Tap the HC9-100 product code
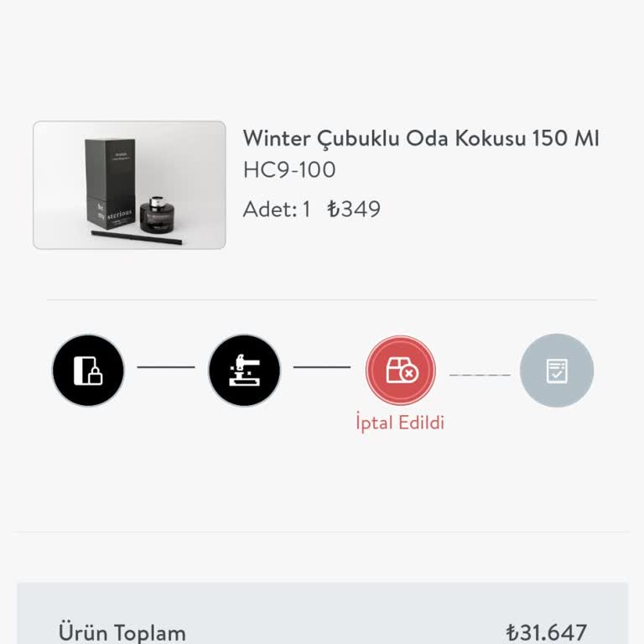The width and height of the screenshot is (644, 644). tap(289, 170)
